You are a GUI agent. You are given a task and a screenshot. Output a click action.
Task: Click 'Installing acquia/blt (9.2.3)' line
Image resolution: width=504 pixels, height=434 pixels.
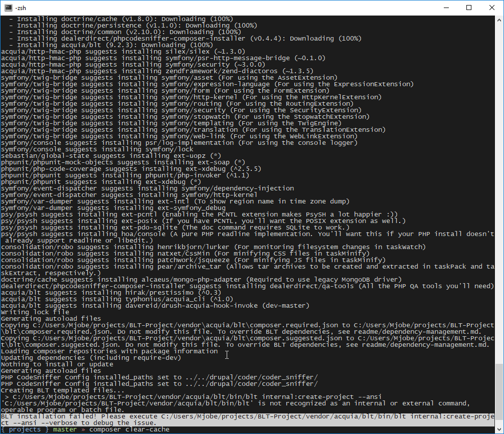click(x=111, y=45)
